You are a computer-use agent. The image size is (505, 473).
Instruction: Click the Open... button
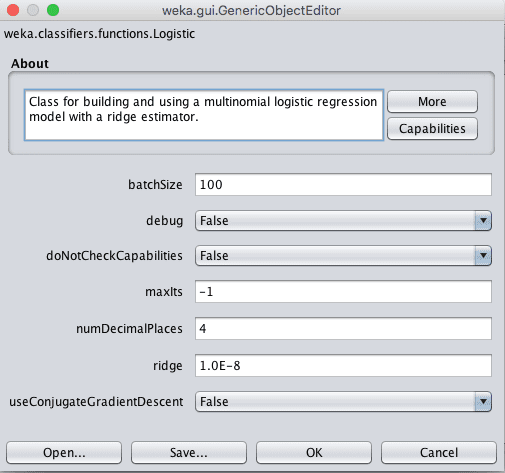pos(64,453)
